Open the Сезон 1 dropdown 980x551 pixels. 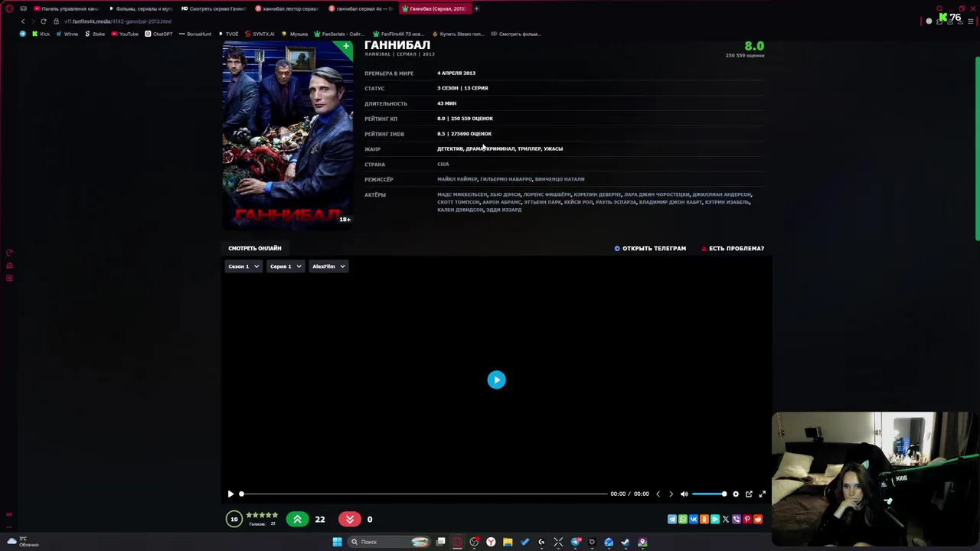point(243,266)
